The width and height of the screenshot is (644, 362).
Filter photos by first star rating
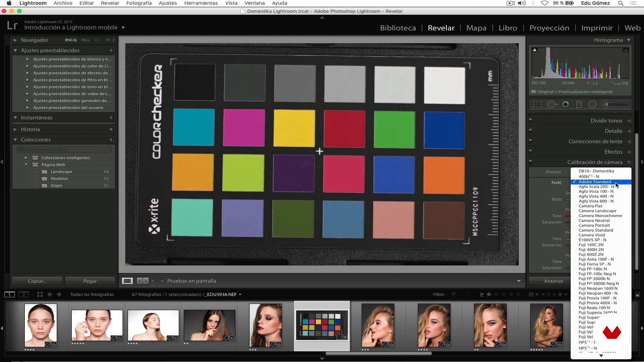[x=489, y=294]
